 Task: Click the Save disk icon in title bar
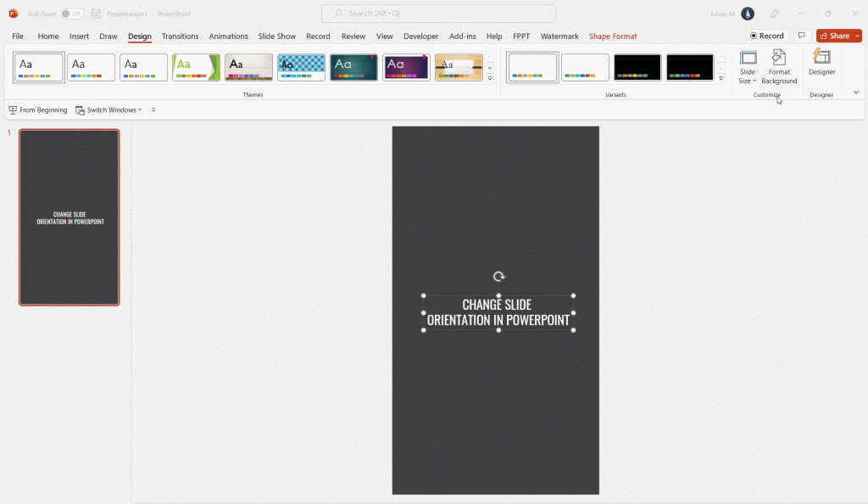pyautogui.click(x=96, y=14)
